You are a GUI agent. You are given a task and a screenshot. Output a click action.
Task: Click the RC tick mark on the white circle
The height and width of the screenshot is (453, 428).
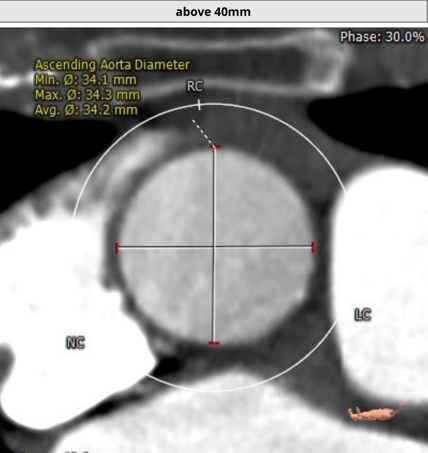point(199,105)
